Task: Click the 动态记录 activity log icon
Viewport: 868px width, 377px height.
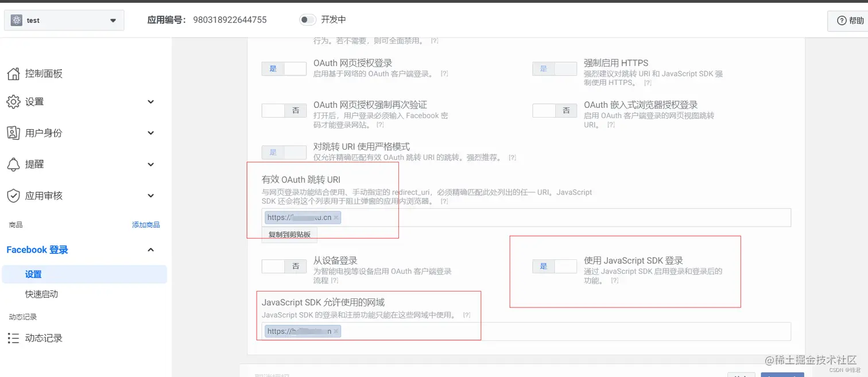Action: (13, 338)
